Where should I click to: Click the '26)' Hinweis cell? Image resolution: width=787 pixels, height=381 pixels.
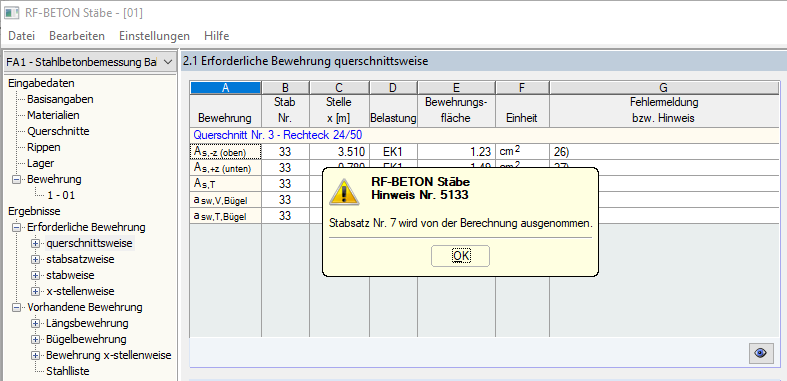[x=664, y=152]
